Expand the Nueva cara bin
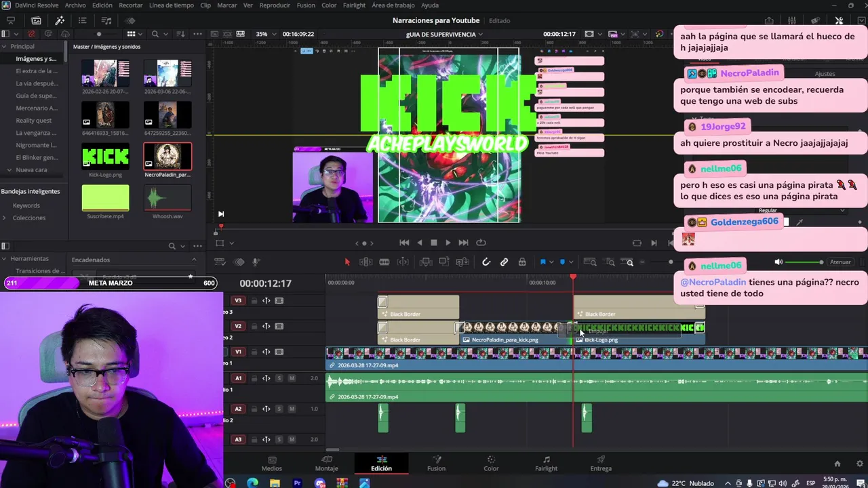Viewport: 868px width, 488px height. pyautogui.click(x=9, y=170)
